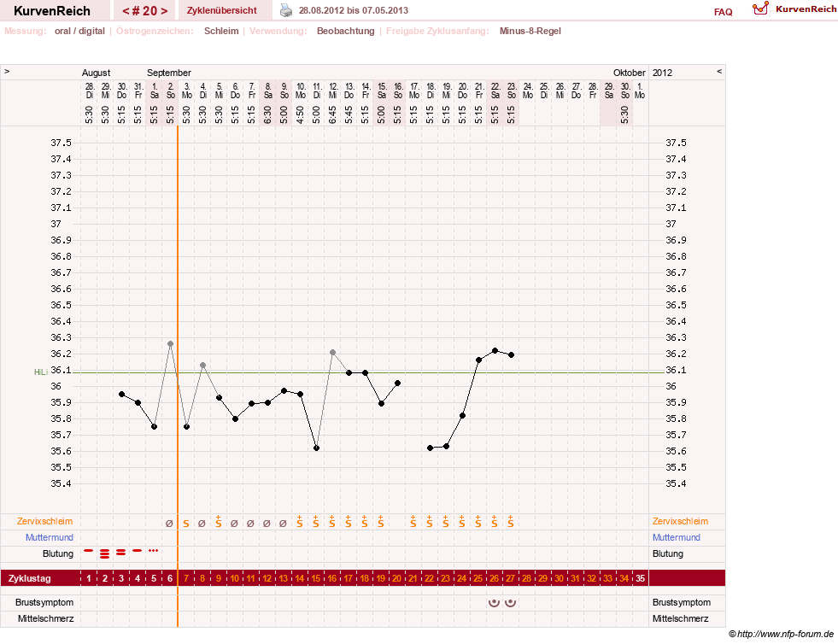This screenshot has width=838, height=644.
Task: Click the Ø mucus symbol on cycle day 10
Action: [234, 524]
